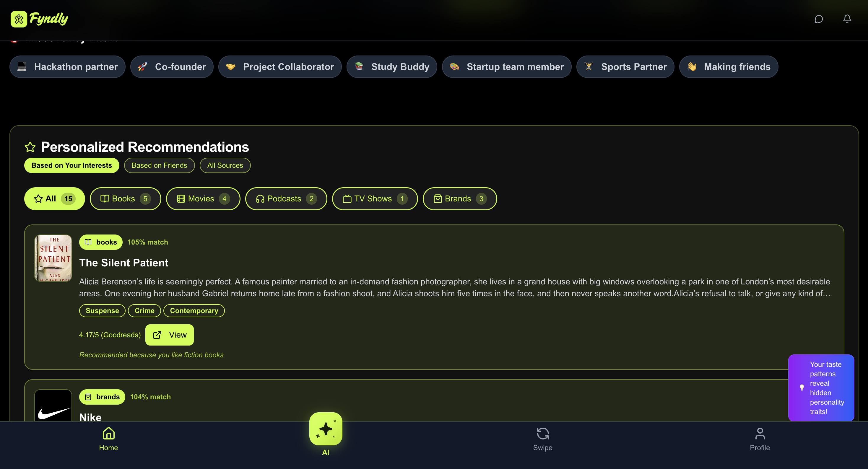Select the Study Buddy intent chip

click(x=391, y=67)
